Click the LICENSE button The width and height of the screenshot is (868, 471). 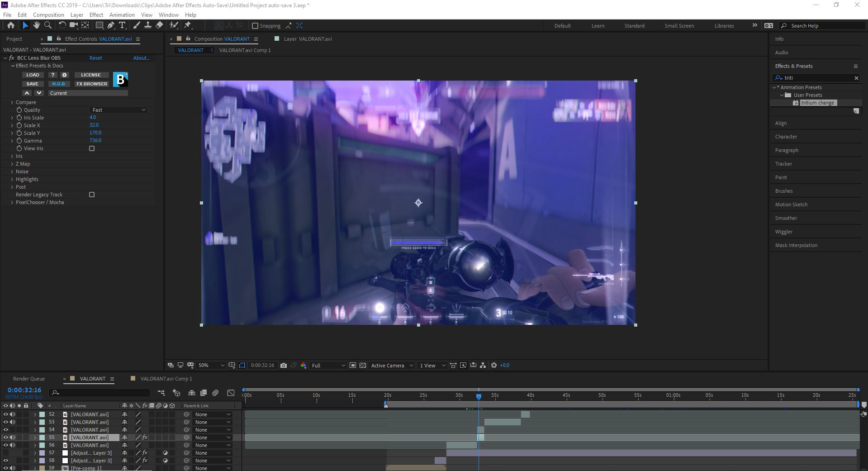tap(91, 75)
